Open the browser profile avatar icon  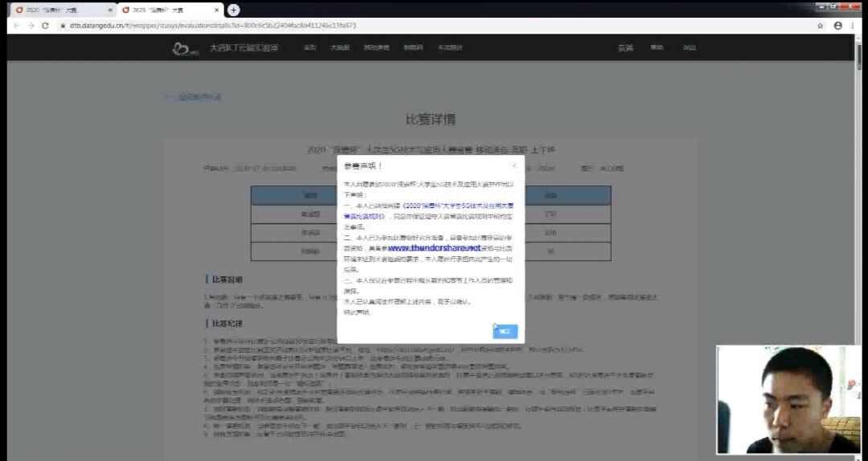pos(838,26)
